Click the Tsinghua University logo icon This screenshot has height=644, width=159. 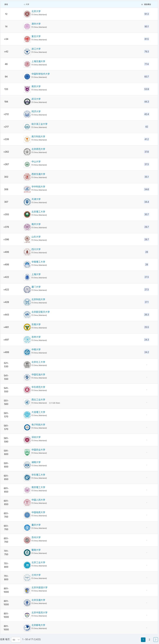pos(27,27)
